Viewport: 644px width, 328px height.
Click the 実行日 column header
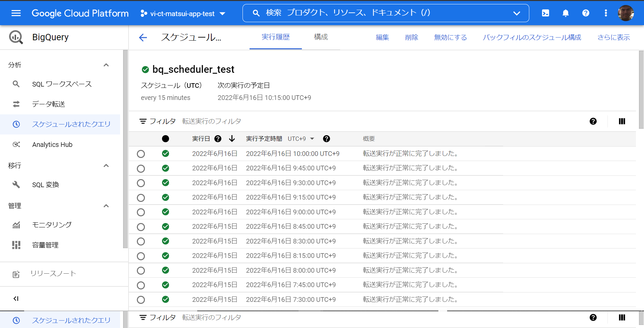(201, 139)
